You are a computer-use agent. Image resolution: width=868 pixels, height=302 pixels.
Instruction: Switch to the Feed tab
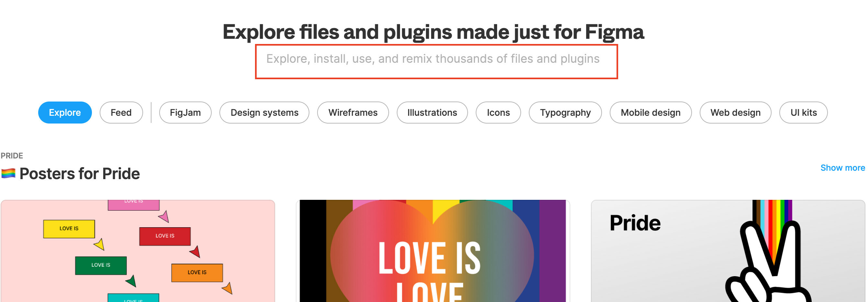tap(121, 113)
